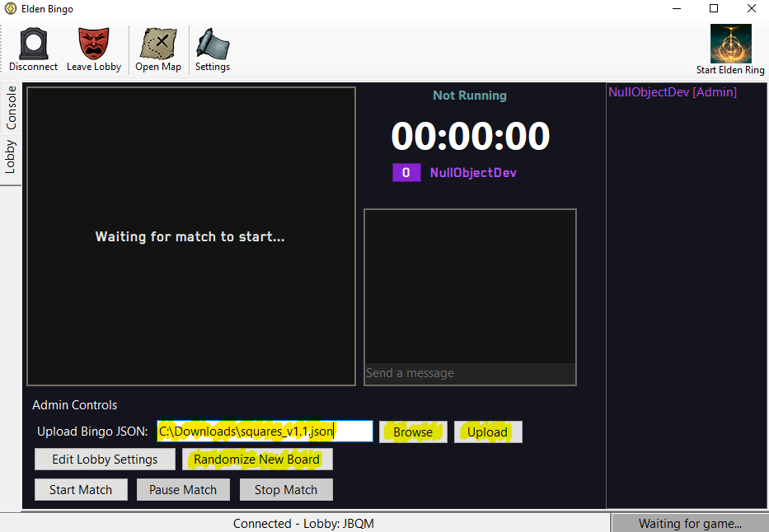Image resolution: width=769 pixels, height=532 pixels.
Task: Click the Upload Bingo JSON path field
Action: [265, 432]
